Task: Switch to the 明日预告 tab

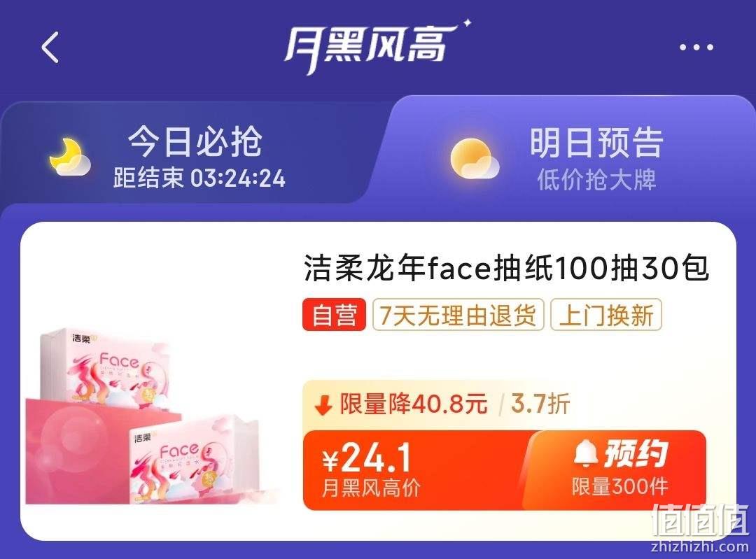Action: click(x=569, y=153)
